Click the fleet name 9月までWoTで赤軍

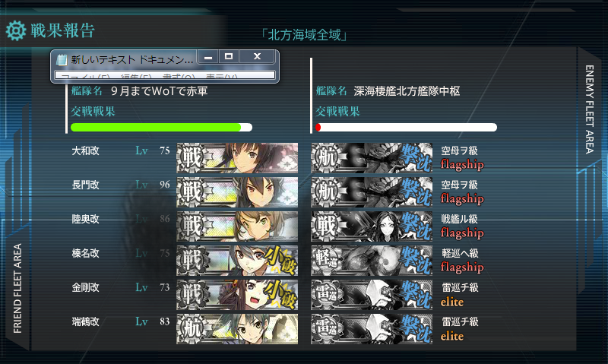tap(159, 91)
